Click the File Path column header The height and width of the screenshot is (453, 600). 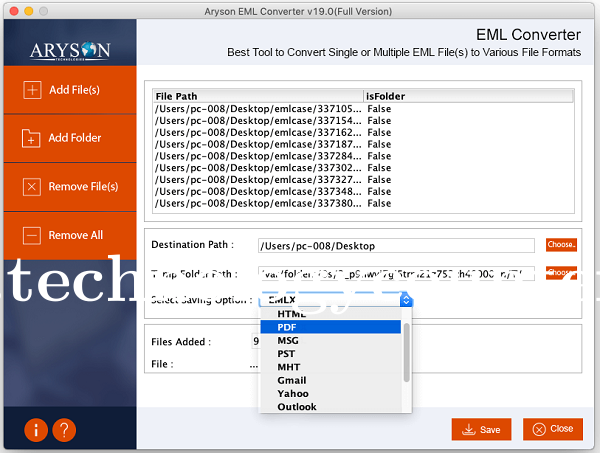tap(258, 96)
